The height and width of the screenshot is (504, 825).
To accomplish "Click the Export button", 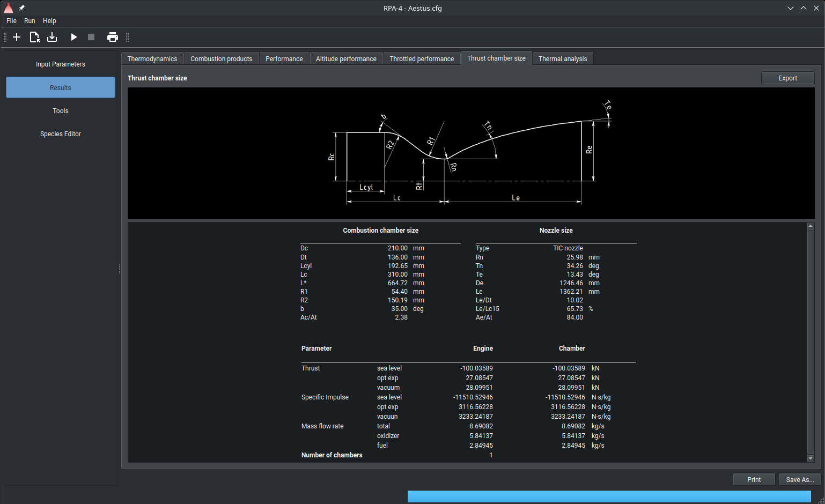I will click(x=787, y=78).
